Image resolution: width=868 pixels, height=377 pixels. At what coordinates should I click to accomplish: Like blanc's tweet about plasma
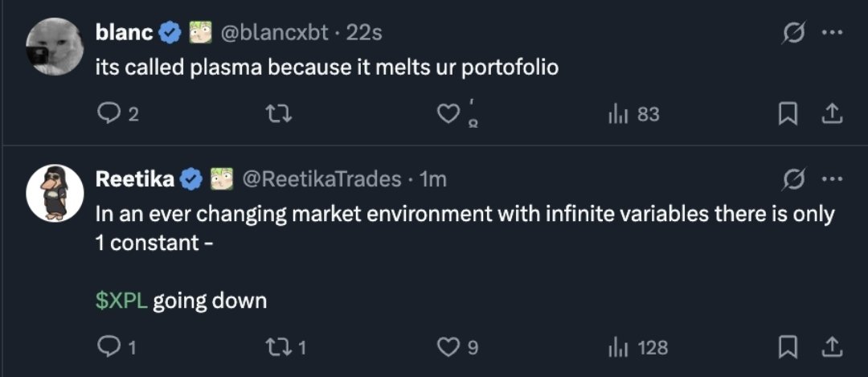pos(447,115)
